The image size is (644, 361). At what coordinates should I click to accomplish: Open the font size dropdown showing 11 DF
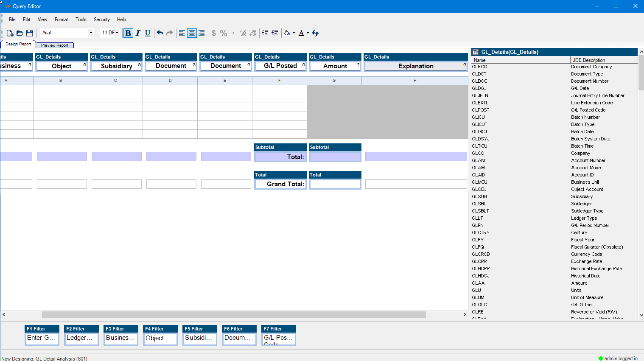[110, 33]
